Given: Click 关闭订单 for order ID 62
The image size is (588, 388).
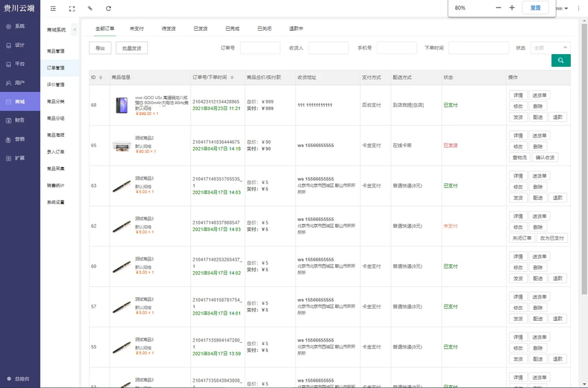Looking at the screenshot, I should [522, 238].
